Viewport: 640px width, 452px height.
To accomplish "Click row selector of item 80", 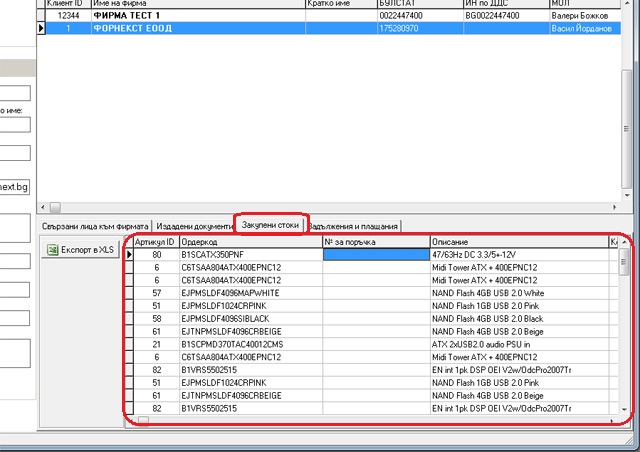I will 129,255.
